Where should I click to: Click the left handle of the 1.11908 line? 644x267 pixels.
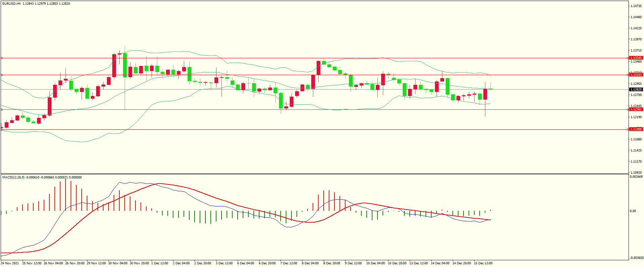2,129
